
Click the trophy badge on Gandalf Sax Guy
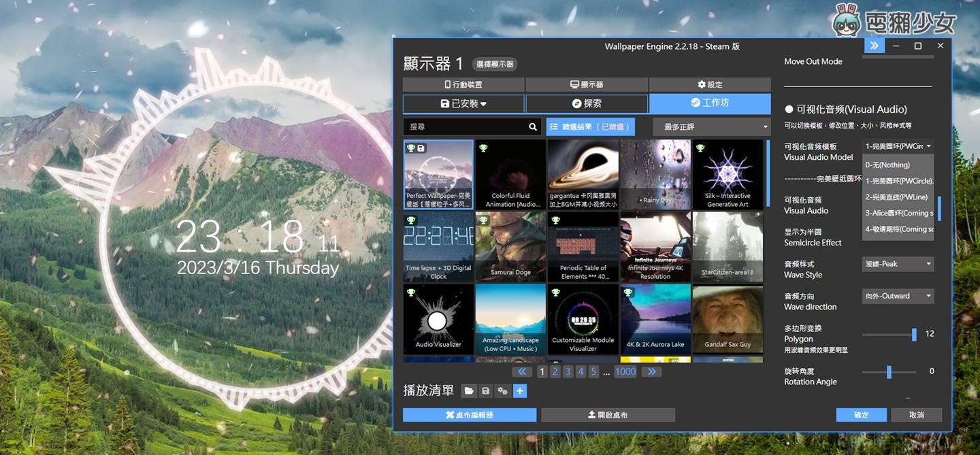pos(698,294)
